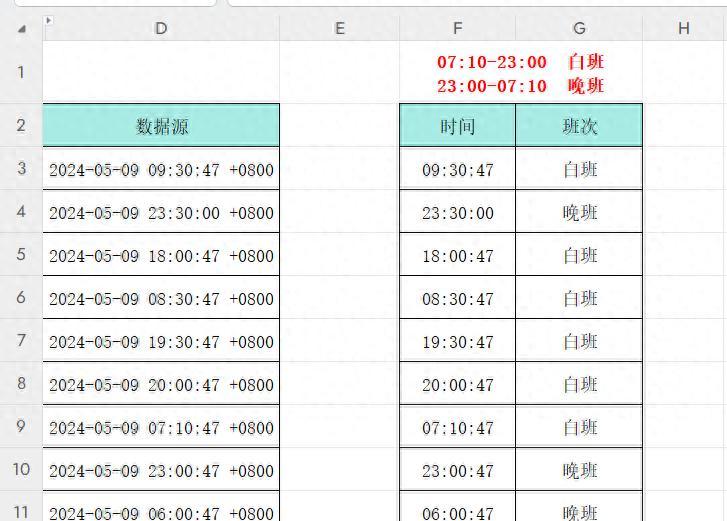Select row 7 header
Image resolution: width=727 pixels, height=521 pixels.
pos(21,340)
